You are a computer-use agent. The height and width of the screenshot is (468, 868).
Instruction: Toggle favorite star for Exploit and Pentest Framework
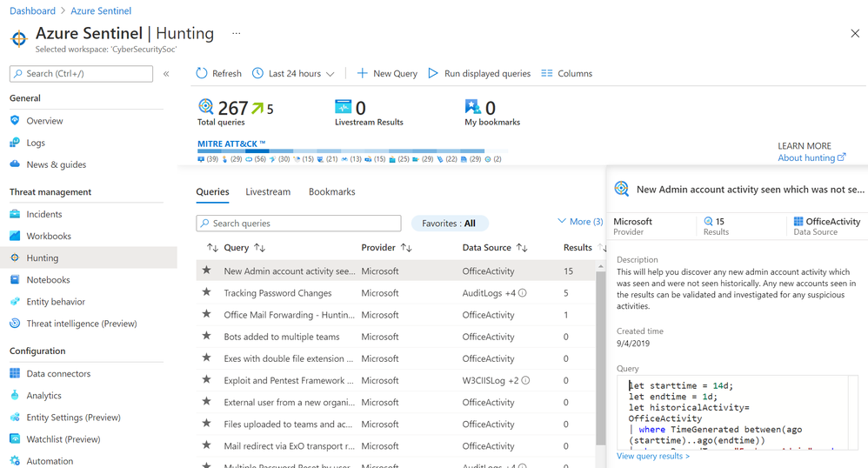206,380
